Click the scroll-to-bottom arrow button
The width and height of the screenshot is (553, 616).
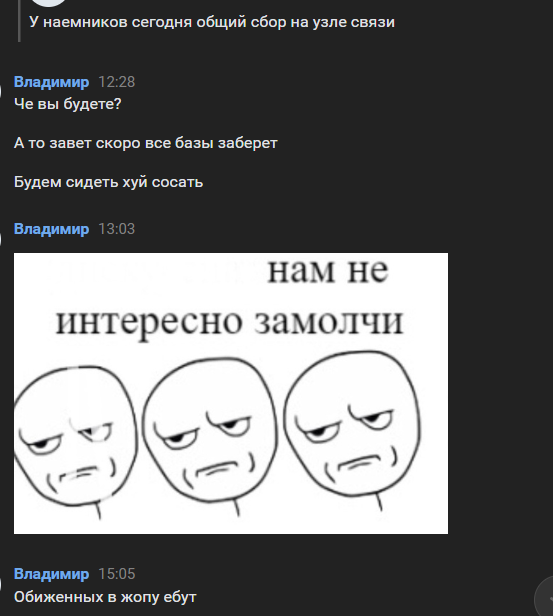545,598
